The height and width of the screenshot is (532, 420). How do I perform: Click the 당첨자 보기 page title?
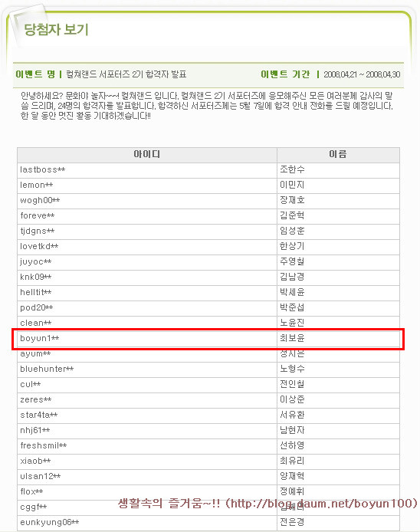56,30
